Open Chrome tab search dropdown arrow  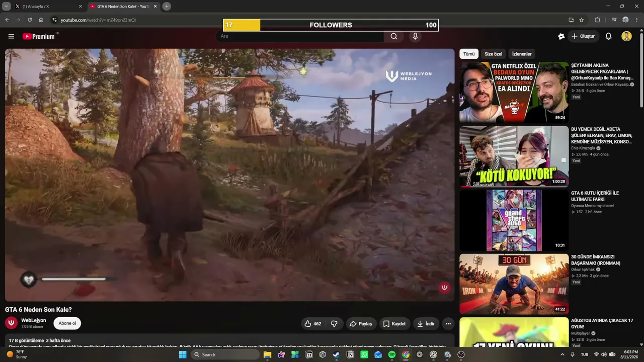[7, 7]
